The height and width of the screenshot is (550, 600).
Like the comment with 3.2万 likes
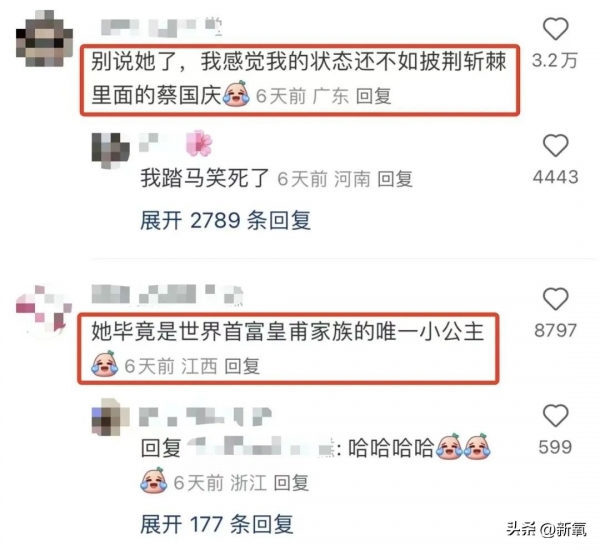(555, 29)
